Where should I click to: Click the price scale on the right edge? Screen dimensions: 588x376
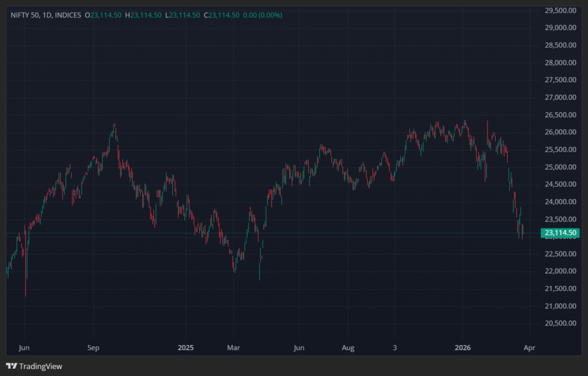(559, 172)
